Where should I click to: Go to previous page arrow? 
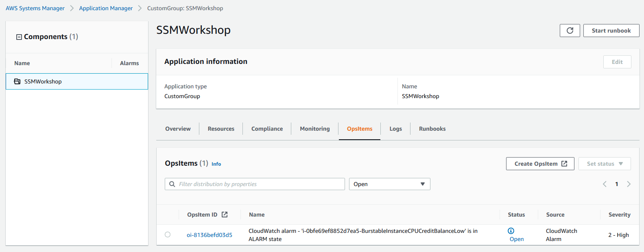[605, 184]
